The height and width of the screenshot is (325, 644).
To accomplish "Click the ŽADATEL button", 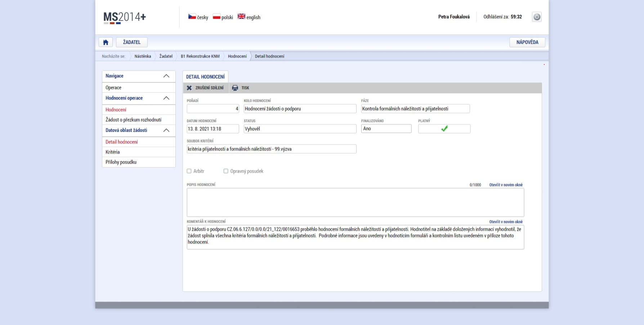I will click(x=132, y=42).
